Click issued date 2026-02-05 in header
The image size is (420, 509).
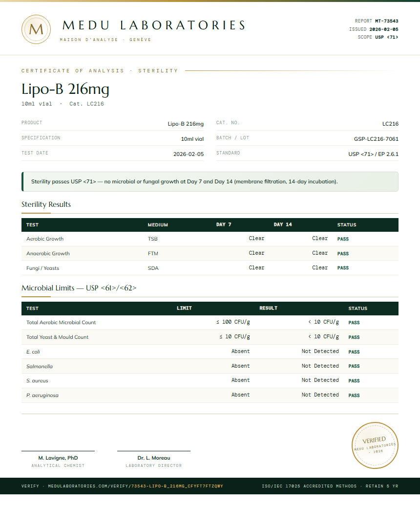tap(384, 29)
